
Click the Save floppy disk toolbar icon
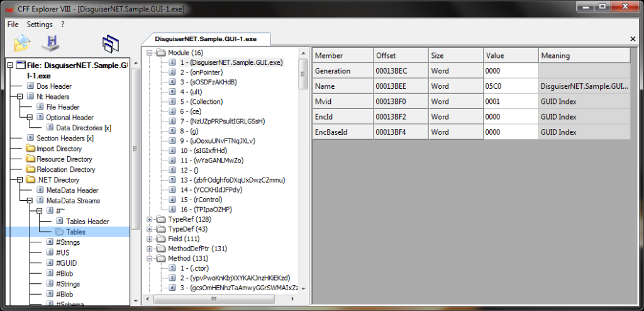click(50, 43)
